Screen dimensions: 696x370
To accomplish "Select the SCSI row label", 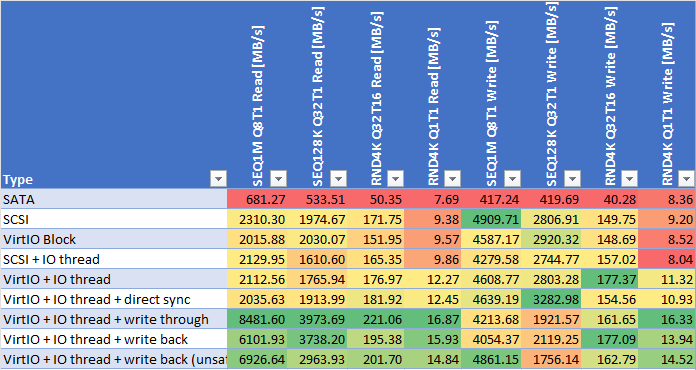I will pyautogui.click(x=114, y=219).
